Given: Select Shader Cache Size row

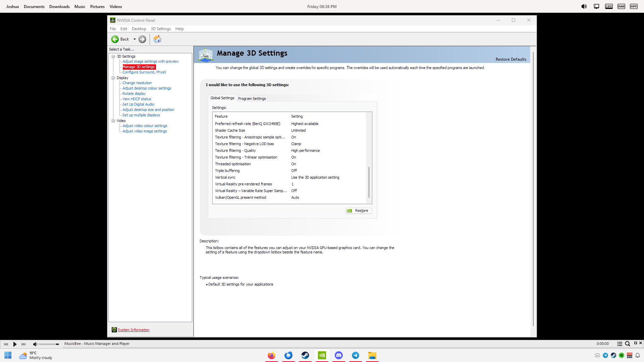Looking at the screenshot, I should [290, 130].
